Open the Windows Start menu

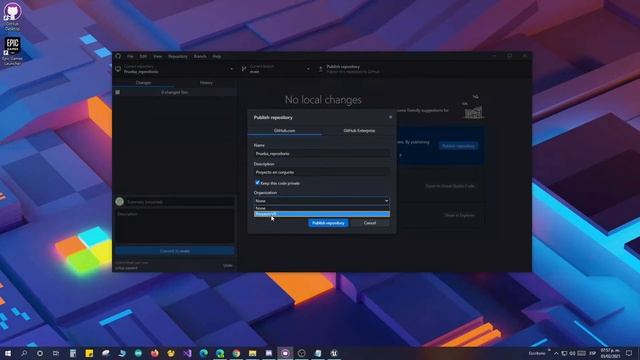click(x=8, y=353)
